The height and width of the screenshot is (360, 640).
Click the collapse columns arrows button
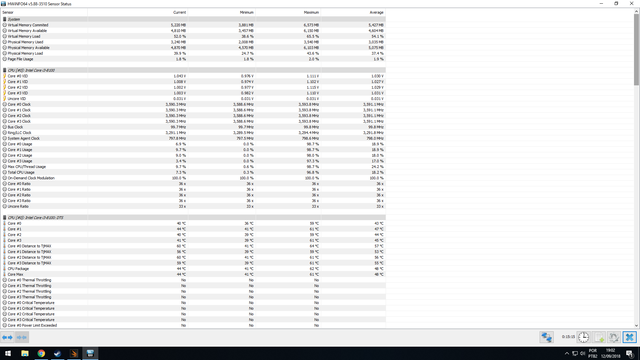(x=22, y=337)
